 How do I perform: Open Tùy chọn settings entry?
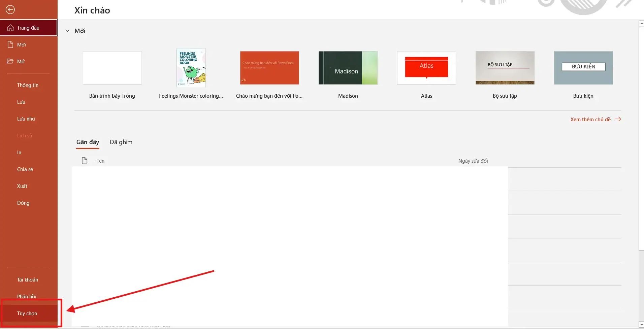coord(27,313)
